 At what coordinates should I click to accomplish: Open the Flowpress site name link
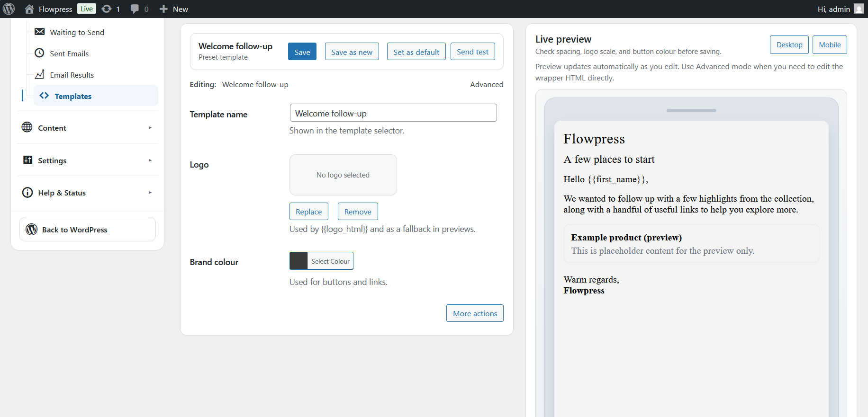[x=55, y=9]
